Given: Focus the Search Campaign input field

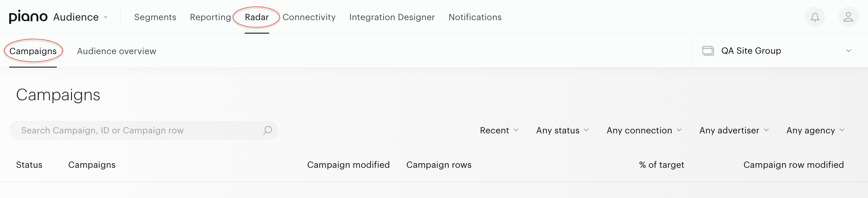Looking at the screenshot, I should click(144, 130).
